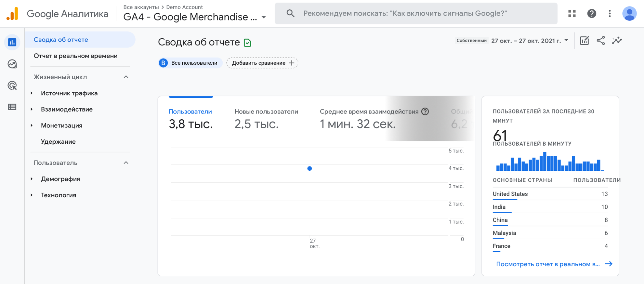
Task: Open the Explore icon in left rail
Action: coord(12,64)
